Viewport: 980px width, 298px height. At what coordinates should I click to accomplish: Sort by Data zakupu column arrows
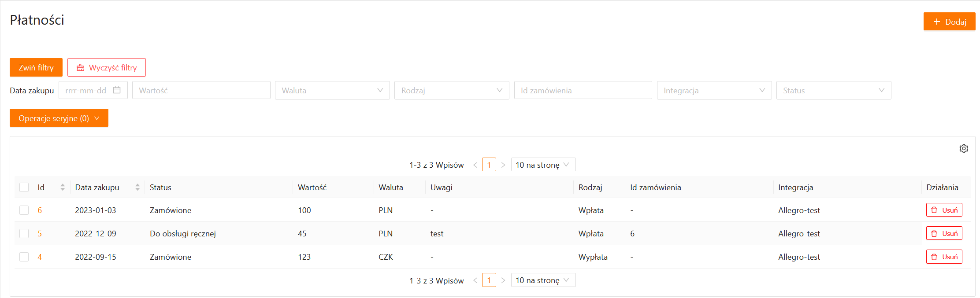click(137, 188)
